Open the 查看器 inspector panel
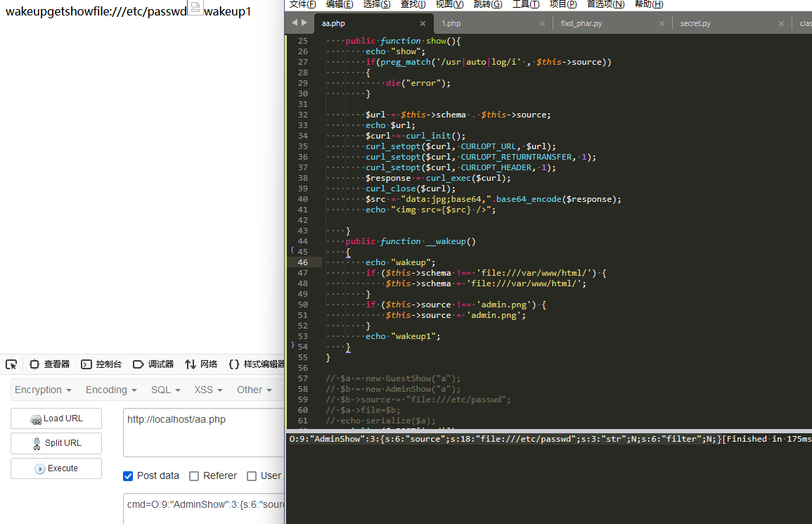 (50, 364)
